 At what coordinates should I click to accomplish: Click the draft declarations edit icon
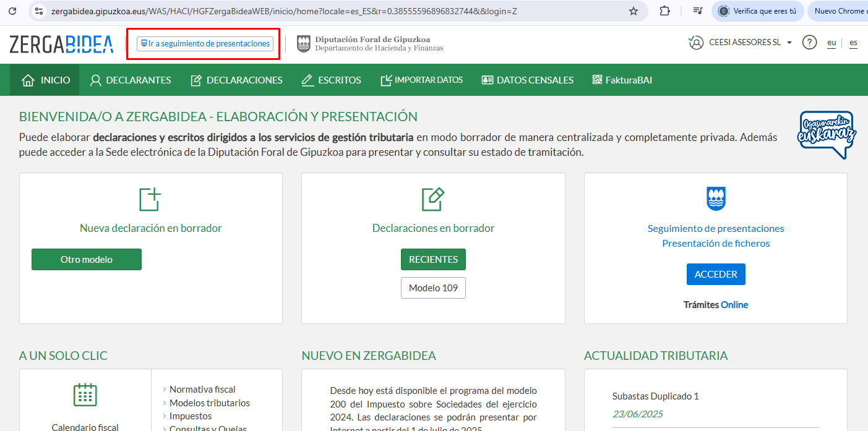433,199
